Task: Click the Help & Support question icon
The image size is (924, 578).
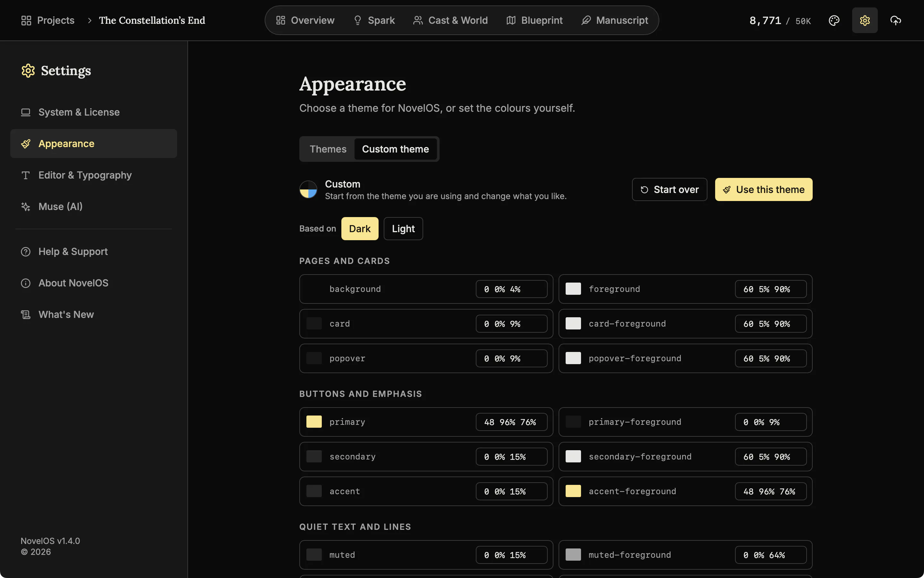Action: click(x=26, y=251)
